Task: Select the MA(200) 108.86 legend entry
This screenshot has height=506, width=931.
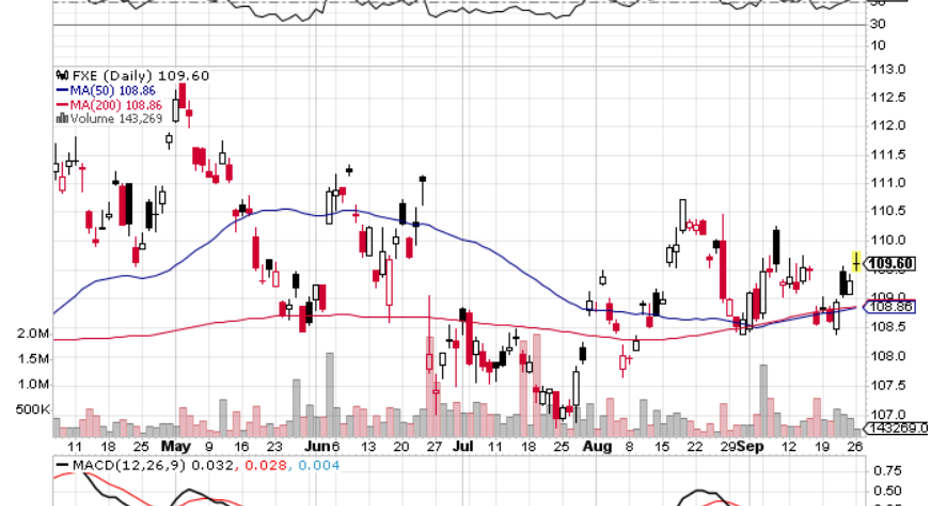Action: click(x=116, y=105)
